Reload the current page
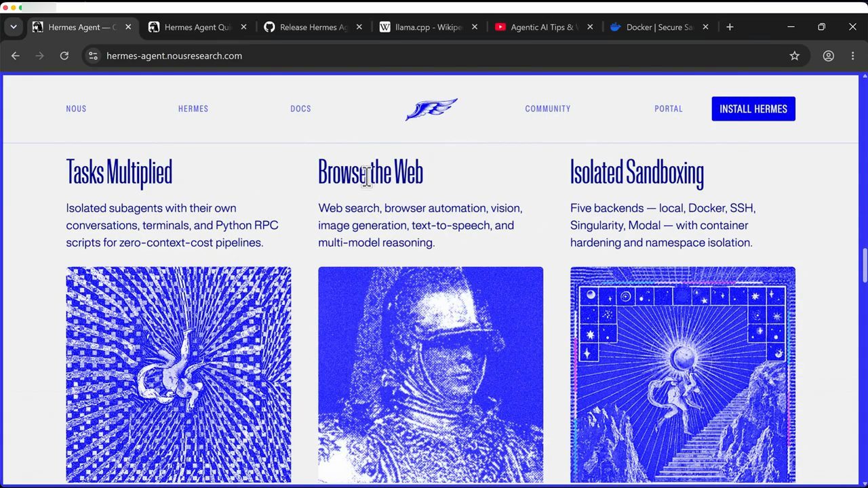This screenshot has width=868, height=488. [x=64, y=56]
